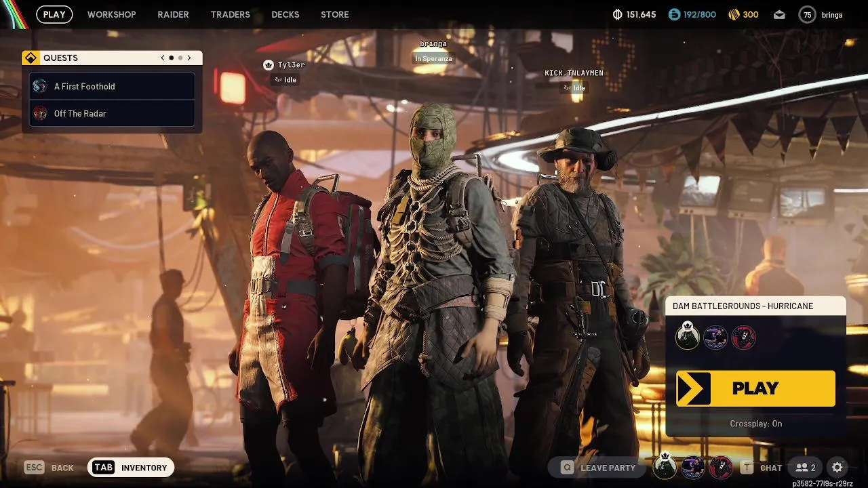The height and width of the screenshot is (488, 868).
Task: Open Inventory with TAB button
Action: pos(131,467)
